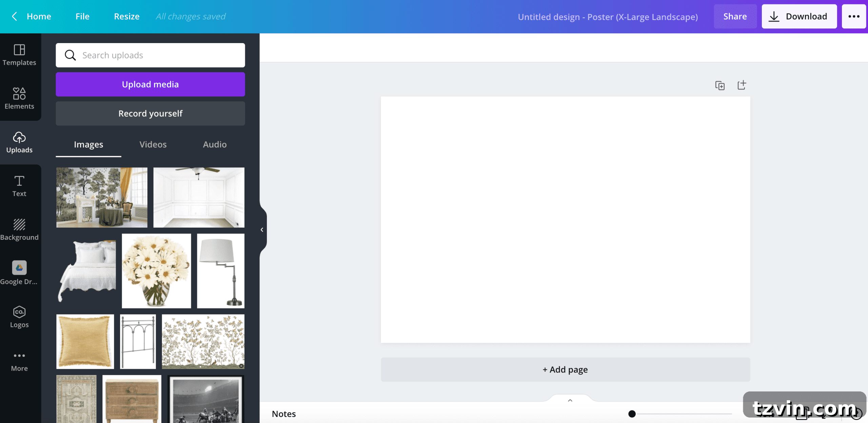Select the floral wallpaper pattern thumbnail
868x423 pixels.
203,341
